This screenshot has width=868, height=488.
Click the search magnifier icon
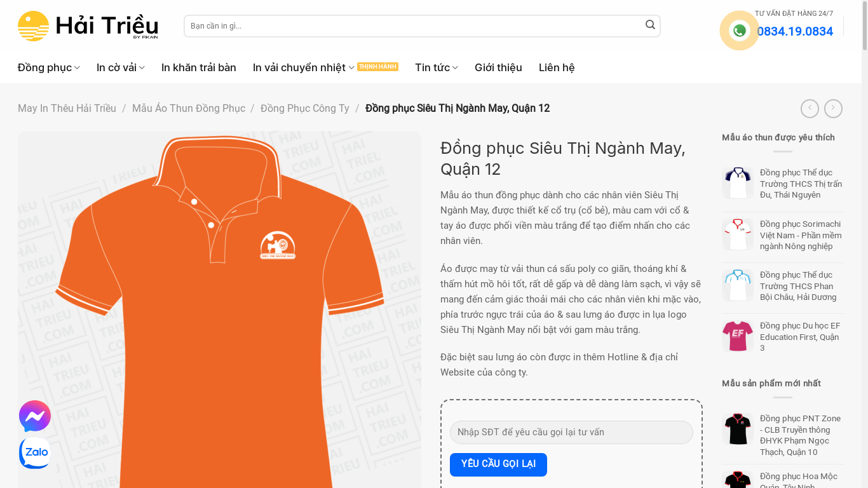coord(650,25)
